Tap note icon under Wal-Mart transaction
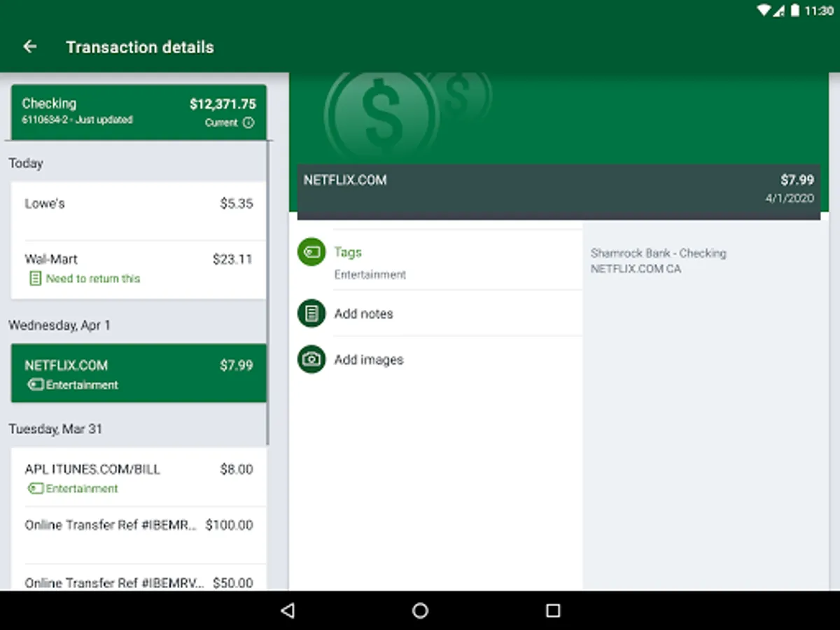Screen dimensions: 840x630 [x=35, y=279]
